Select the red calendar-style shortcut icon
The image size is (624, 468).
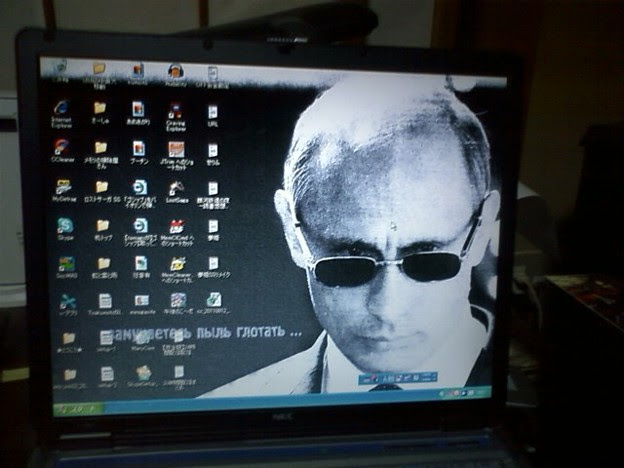click(177, 232)
